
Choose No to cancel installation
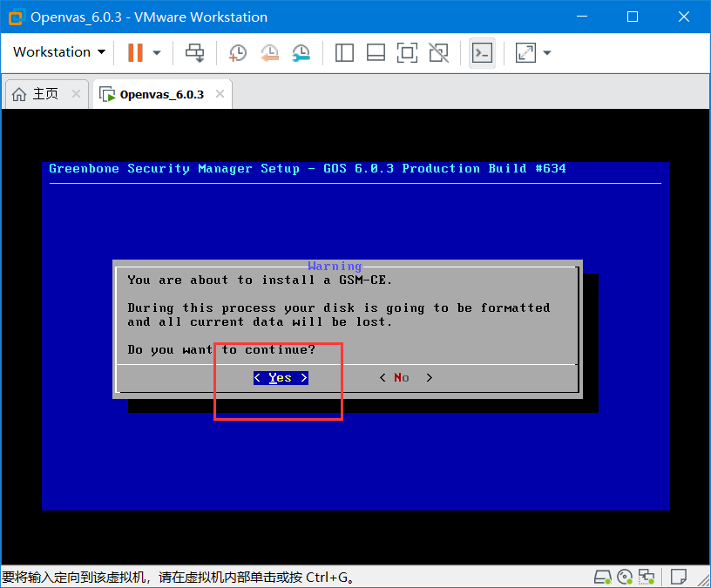pyautogui.click(x=406, y=378)
